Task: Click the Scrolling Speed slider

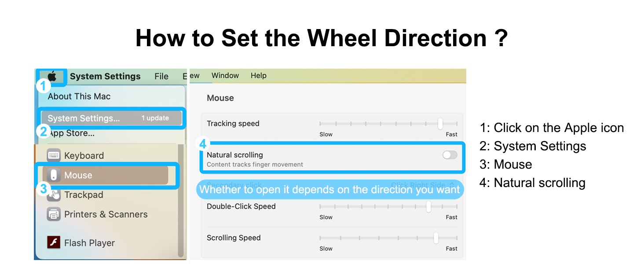Action: [389, 238]
